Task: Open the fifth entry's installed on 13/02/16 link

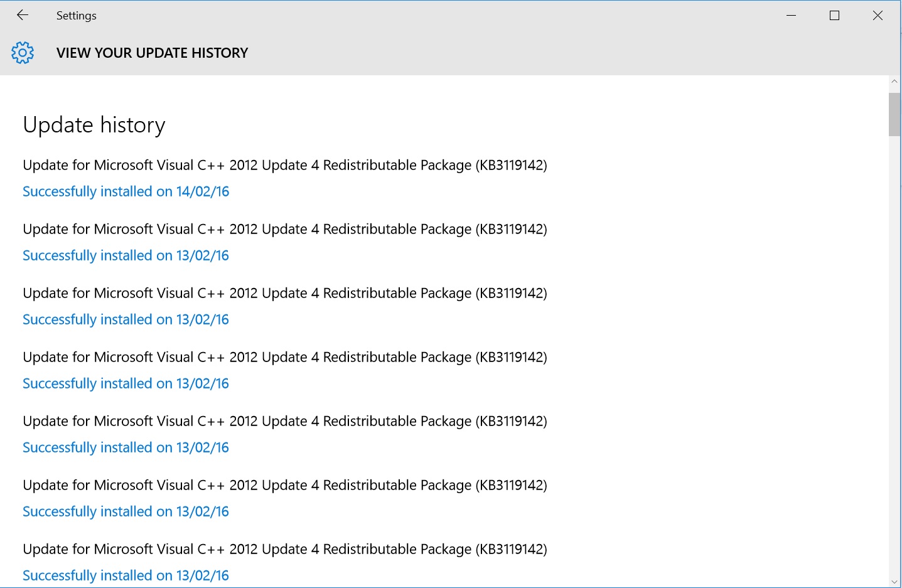Action: [126, 447]
